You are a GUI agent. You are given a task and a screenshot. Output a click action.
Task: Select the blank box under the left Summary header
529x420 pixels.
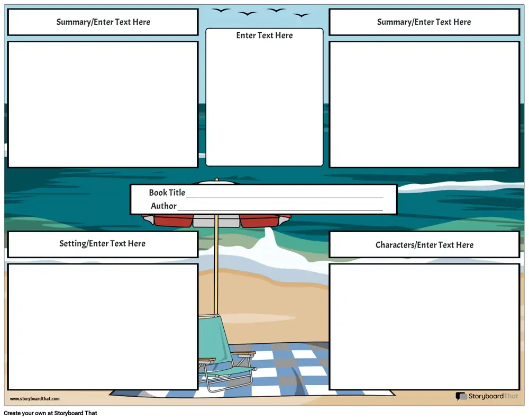(x=103, y=104)
